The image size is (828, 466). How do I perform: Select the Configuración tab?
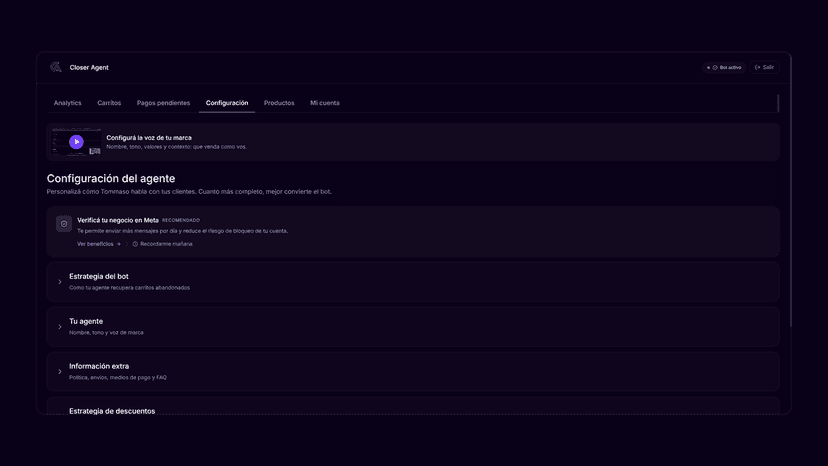click(x=227, y=103)
